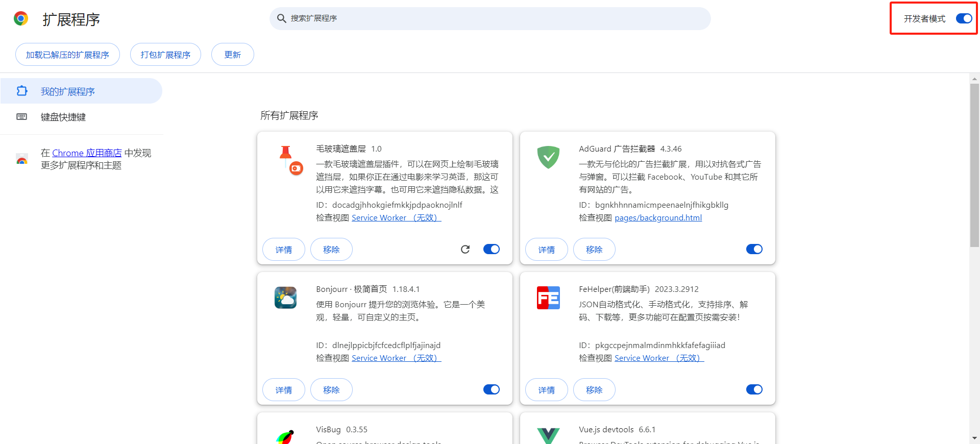The width and height of the screenshot is (980, 444).
Task: Open the Chrome 应用商店 link
Action: [x=87, y=153]
